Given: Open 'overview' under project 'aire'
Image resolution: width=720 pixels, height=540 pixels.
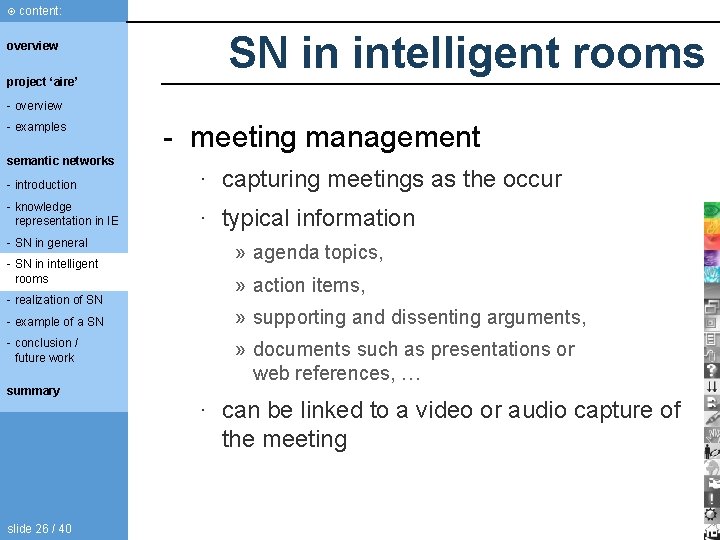Looking at the screenshot, I should click(39, 106).
